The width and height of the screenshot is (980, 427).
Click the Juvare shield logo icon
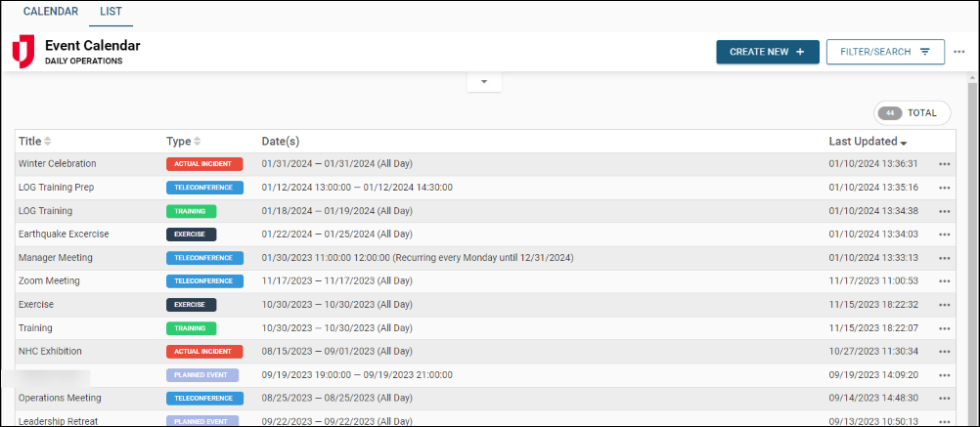pyautogui.click(x=22, y=52)
